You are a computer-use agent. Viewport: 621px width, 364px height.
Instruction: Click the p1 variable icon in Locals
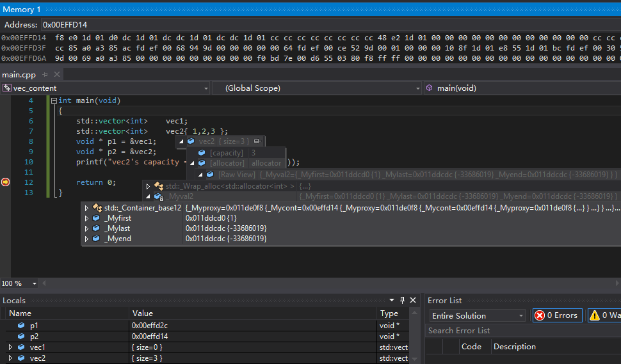point(21,325)
